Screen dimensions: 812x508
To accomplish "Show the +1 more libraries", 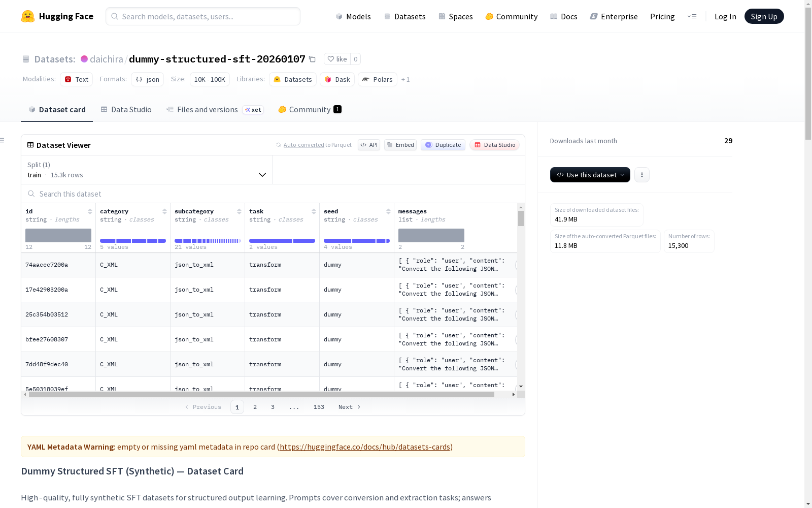I will point(405,80).
